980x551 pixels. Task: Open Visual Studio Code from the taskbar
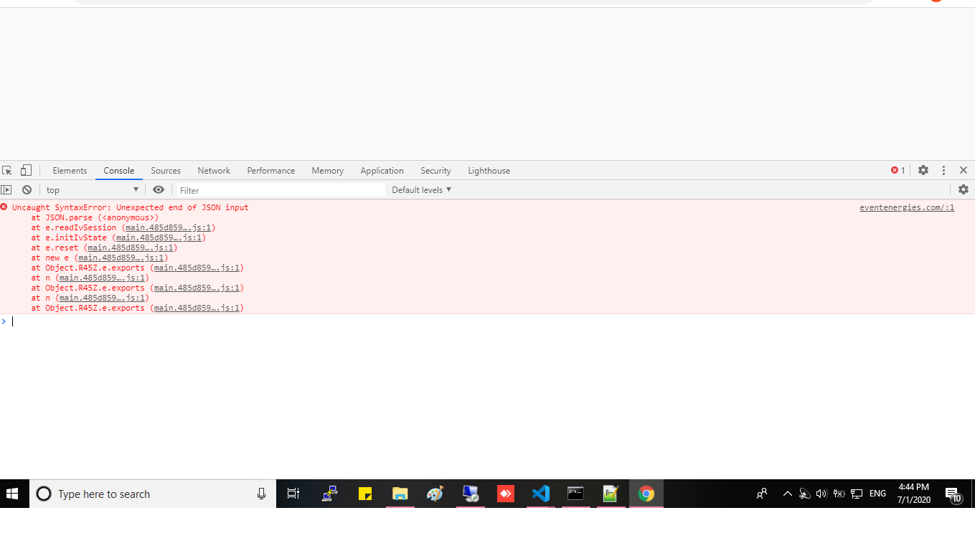541,494
